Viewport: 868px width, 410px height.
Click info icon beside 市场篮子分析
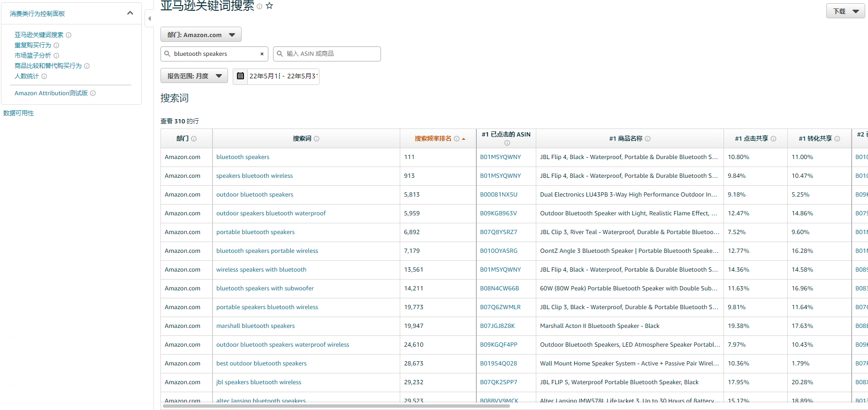[x=56, y=56]
